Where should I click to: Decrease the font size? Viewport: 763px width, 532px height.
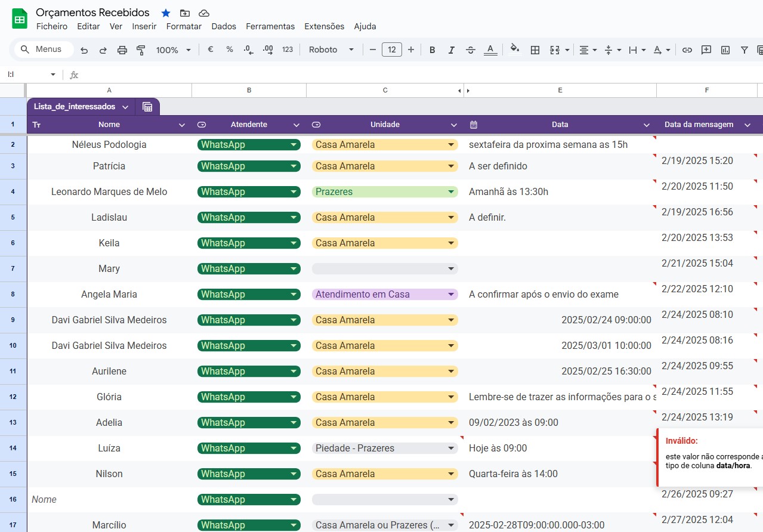pos(373,50)
